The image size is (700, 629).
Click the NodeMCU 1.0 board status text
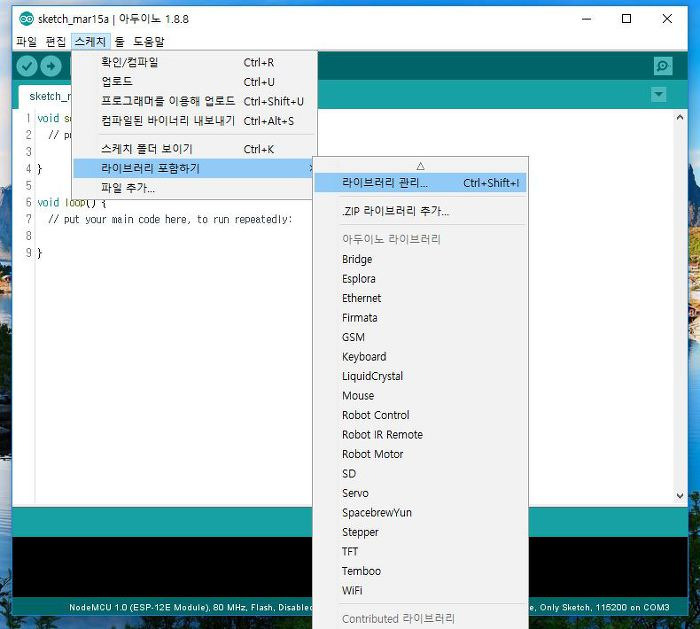(139, 607)
